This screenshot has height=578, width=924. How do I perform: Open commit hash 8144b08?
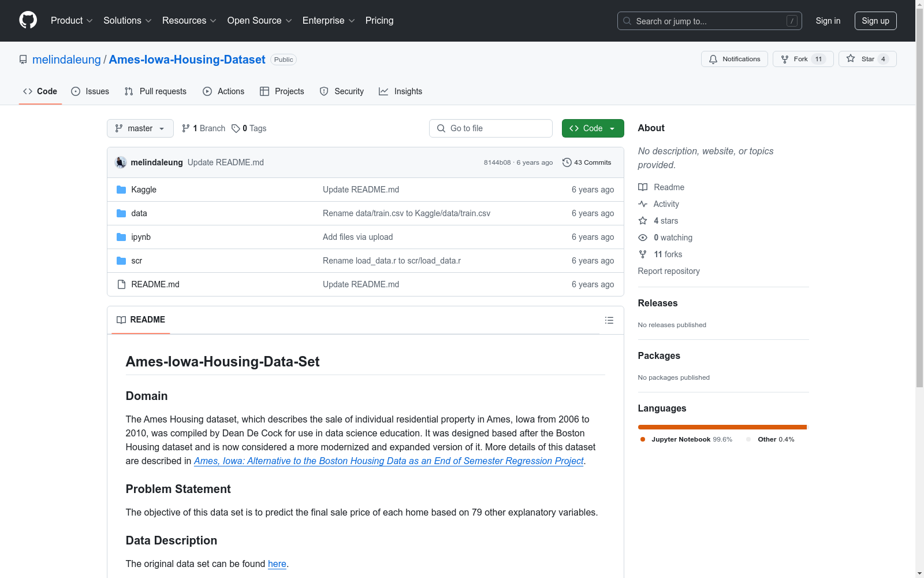[x=497, y=162]
